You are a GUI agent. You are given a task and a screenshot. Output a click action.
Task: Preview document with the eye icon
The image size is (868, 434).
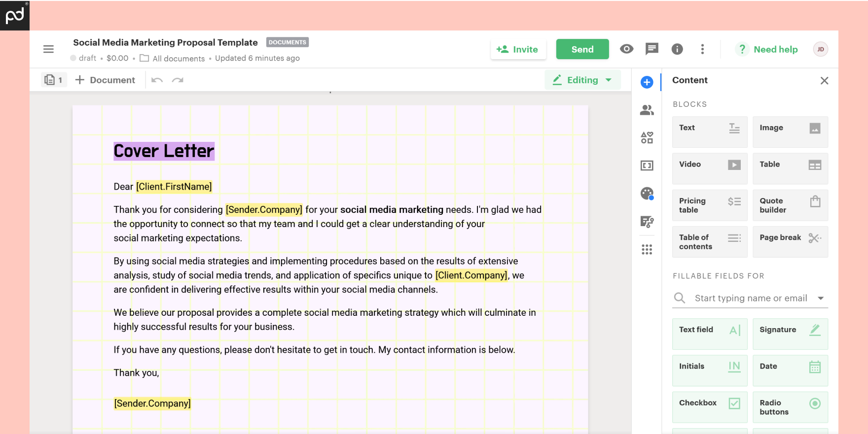pyautogui.click(x=626, y=49)
